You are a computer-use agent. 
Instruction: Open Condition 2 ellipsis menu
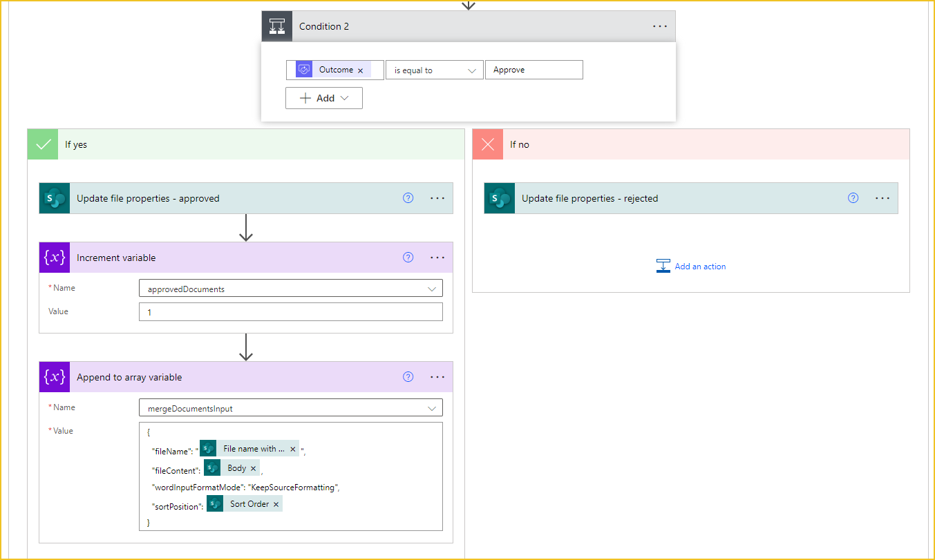(660, 26)
